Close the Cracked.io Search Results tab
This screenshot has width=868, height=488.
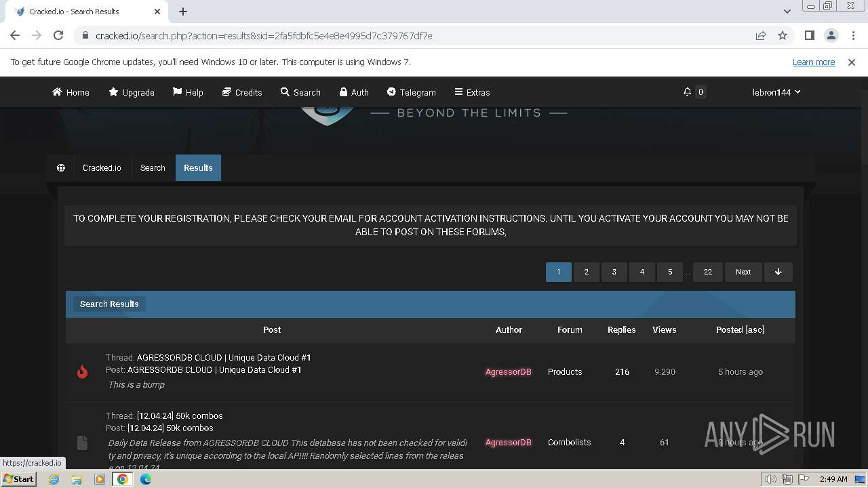(x=157, y=12)
